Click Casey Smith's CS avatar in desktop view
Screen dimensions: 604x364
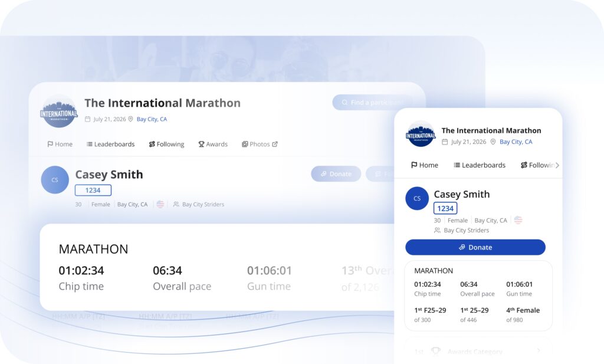(55, 180)
